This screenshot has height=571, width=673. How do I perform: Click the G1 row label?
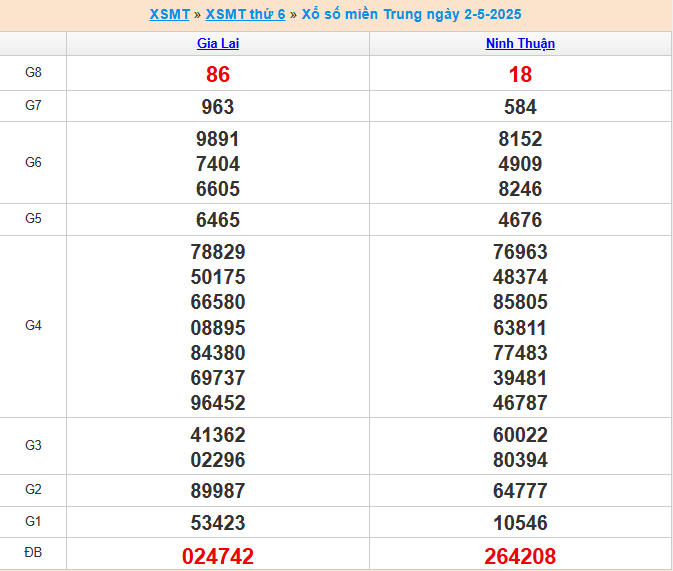33,521
